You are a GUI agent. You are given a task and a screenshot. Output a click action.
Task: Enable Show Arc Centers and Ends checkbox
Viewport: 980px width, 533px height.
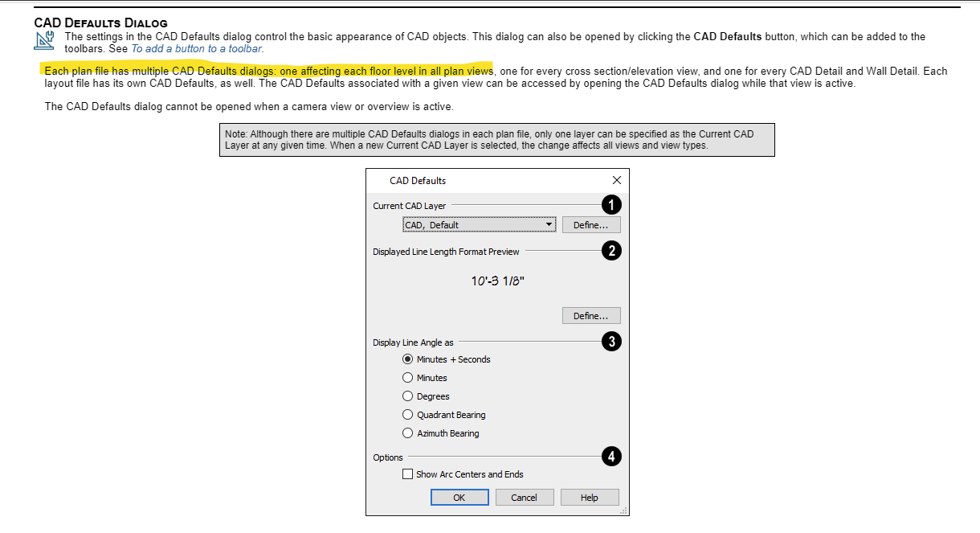(408, 474)
